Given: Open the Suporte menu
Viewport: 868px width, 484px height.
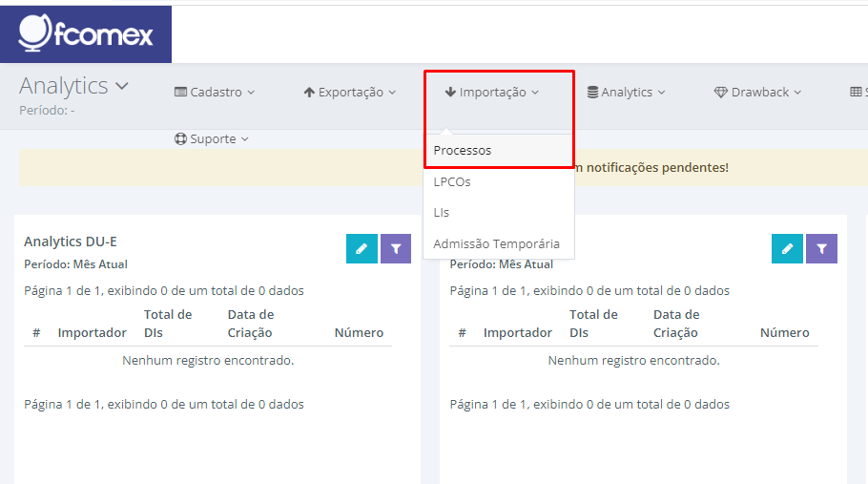Looking at the screenshot, I should 212,139.
